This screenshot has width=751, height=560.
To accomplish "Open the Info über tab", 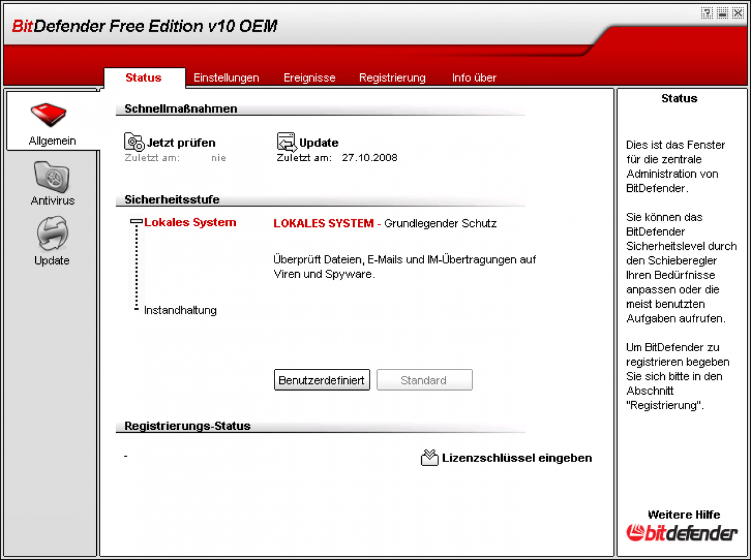I will pos(474,77).
